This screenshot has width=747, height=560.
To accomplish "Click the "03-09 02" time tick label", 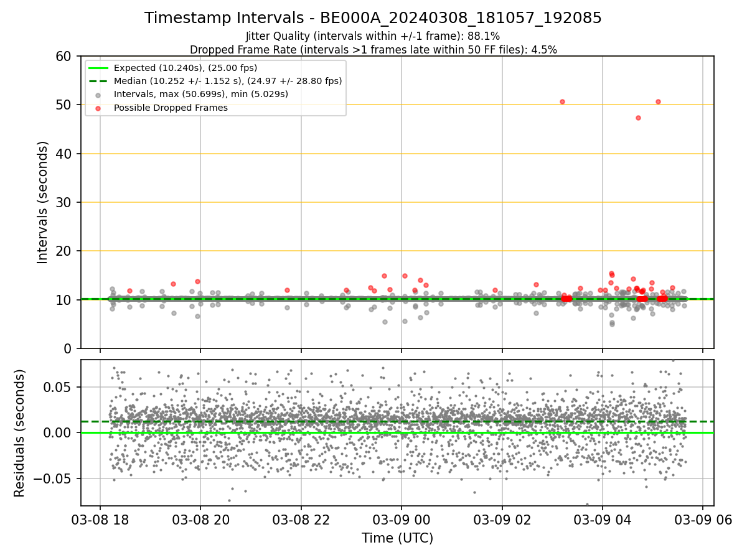I will [x=502, y=520].
